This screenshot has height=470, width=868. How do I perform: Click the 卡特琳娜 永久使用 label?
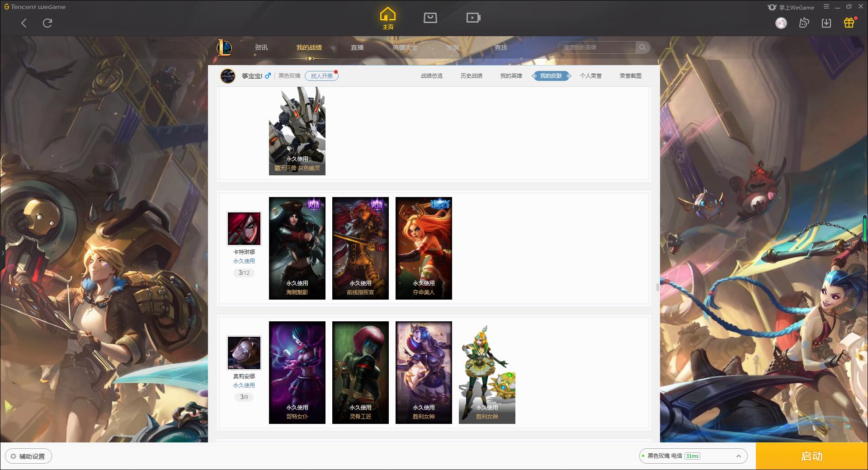(244, 261)
